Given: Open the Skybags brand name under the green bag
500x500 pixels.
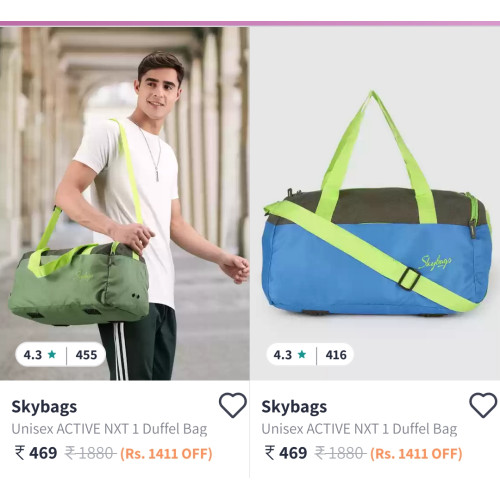Looking at the screenshot, I should tap(44, 407).
